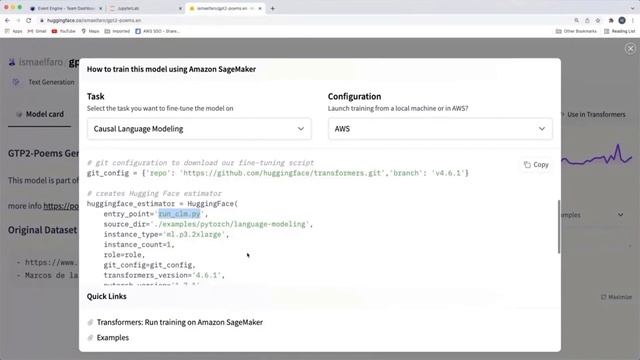The height and width of the screenshot is (360, 640).
Task: Go back using the browser back arrow
Action: click(x=7, y=20)
